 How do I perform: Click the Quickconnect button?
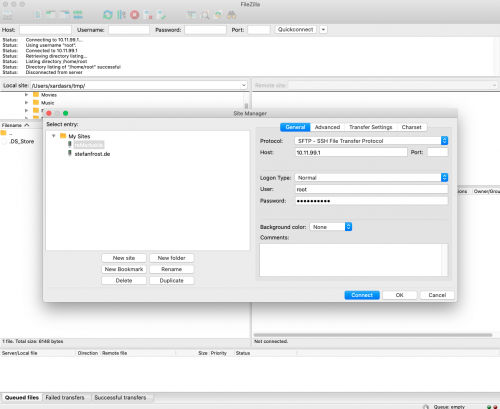tap(296, 30)
